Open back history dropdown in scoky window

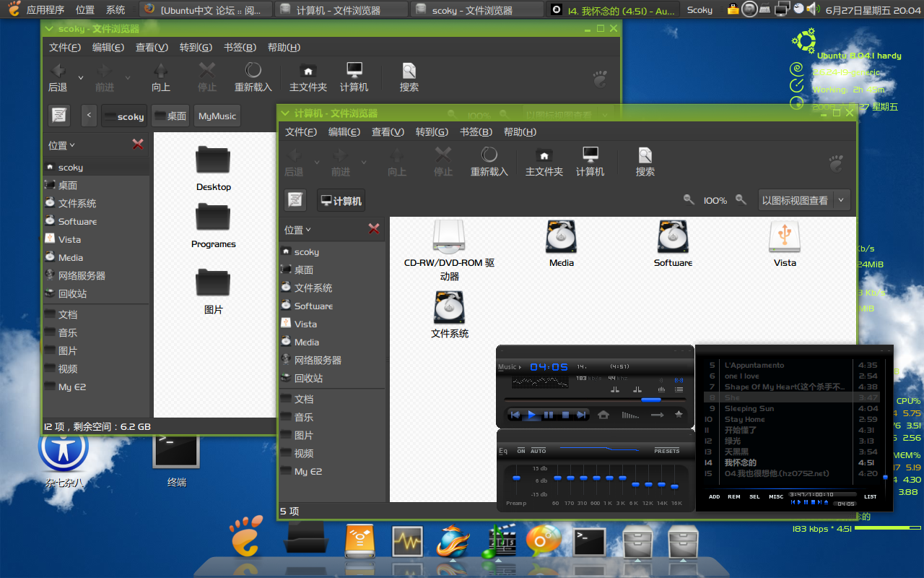pyautogui.click(x=81, y=77)
